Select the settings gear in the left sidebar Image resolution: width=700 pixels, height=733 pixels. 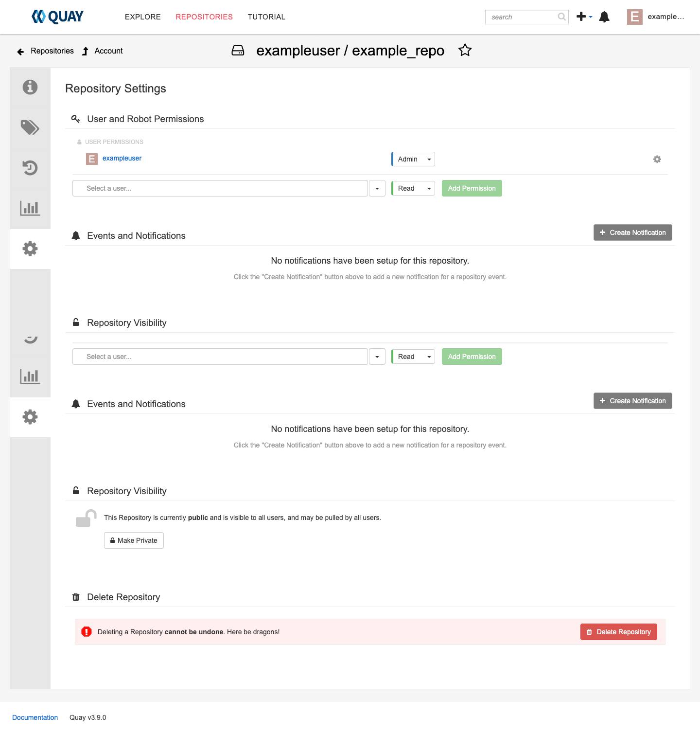coord(30,248)
